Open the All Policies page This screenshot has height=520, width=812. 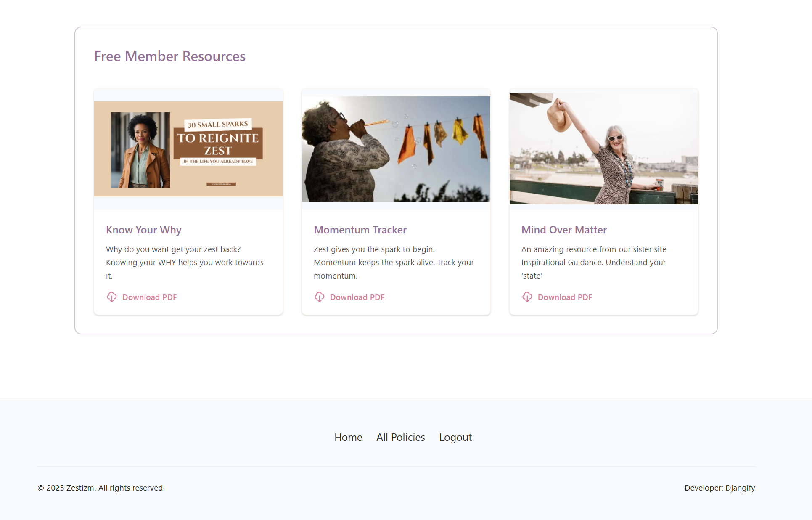click(x=400, y=437)
